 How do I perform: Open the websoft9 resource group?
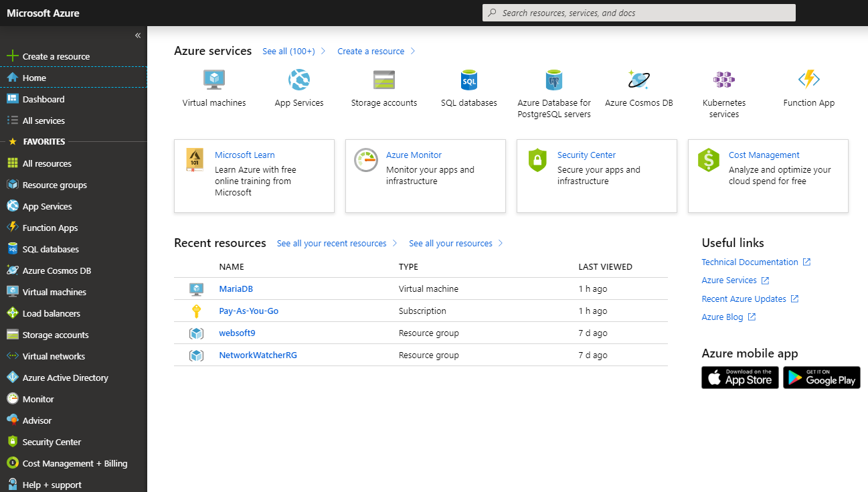237,333
